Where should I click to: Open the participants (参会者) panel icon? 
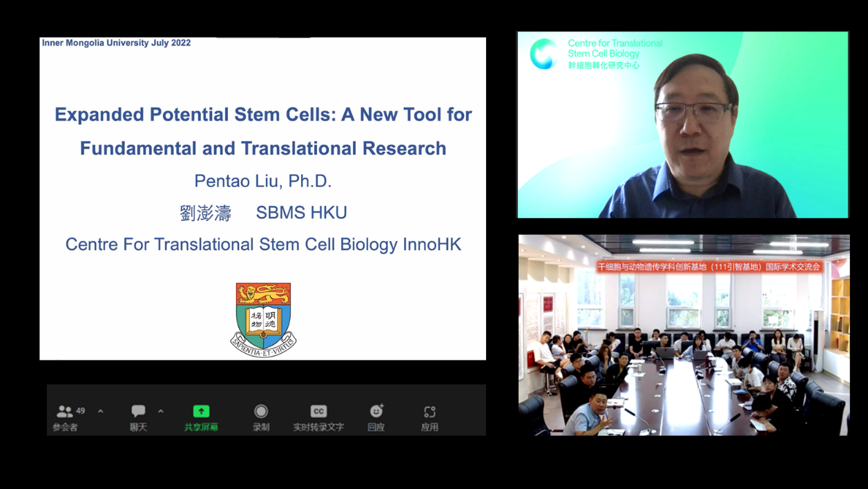tap(65, 412)
